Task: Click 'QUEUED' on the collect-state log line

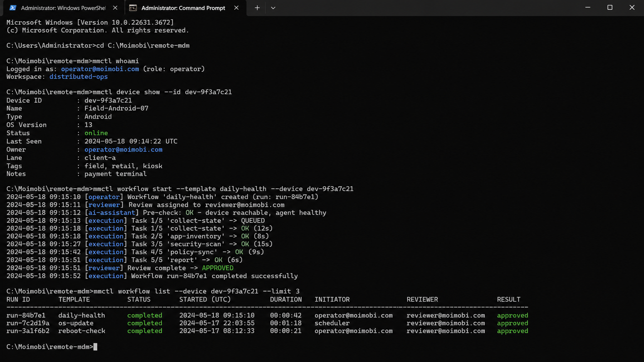Action: 253,221
